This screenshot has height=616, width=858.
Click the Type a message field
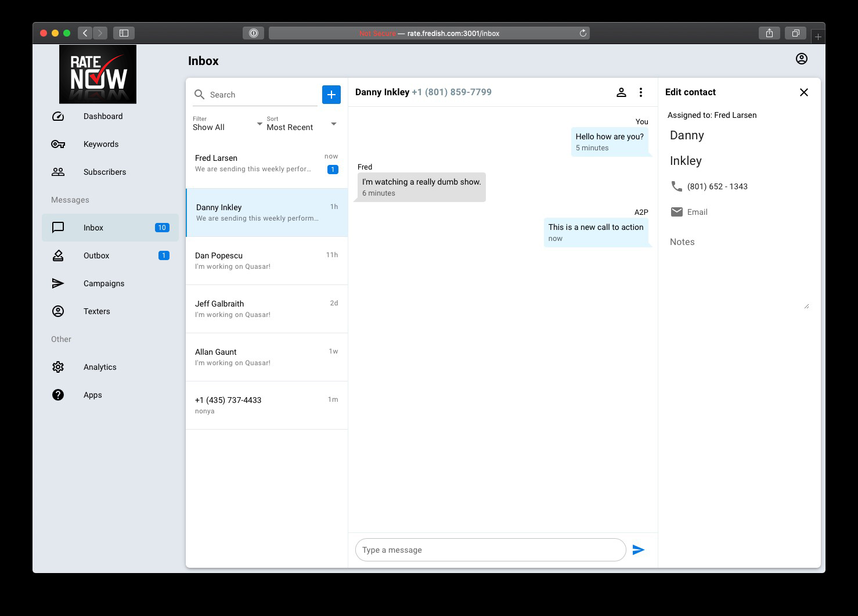tap(491, 550)
